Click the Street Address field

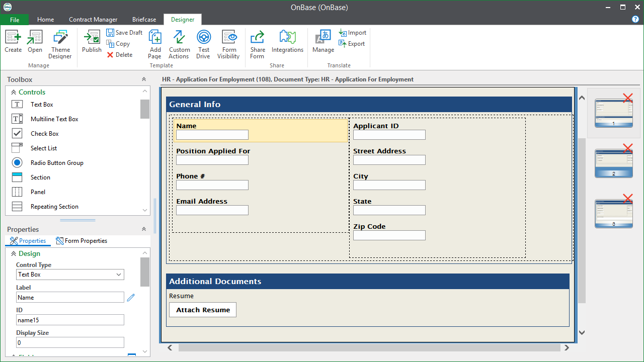pyautogui.click(x=389, y=160)
